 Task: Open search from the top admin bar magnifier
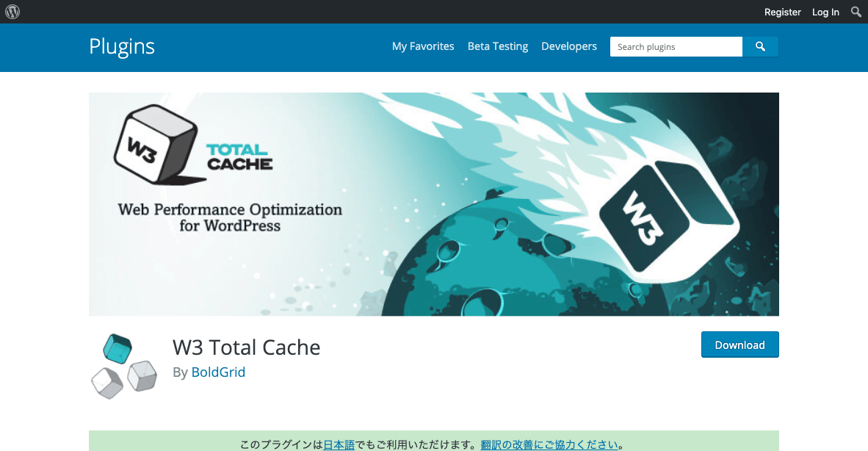(856, 12)
